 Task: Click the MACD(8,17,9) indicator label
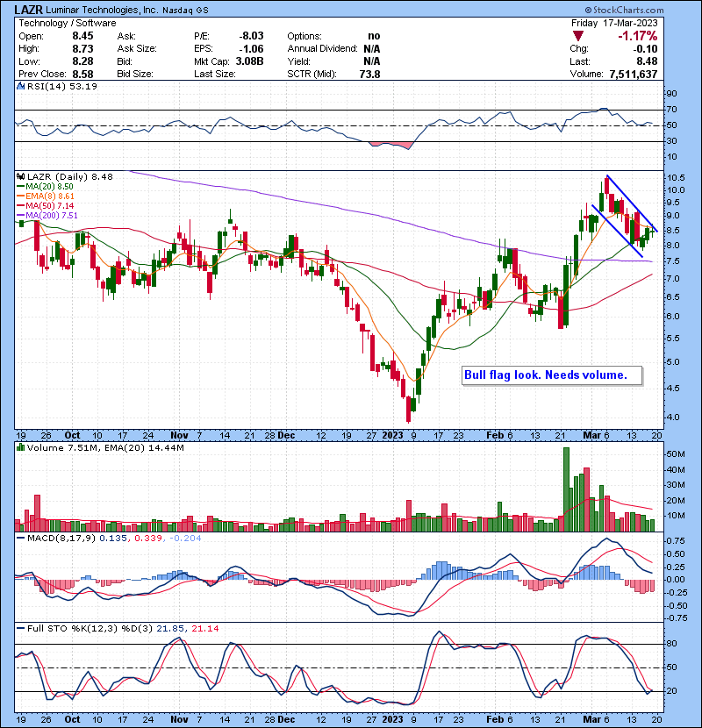61,539
